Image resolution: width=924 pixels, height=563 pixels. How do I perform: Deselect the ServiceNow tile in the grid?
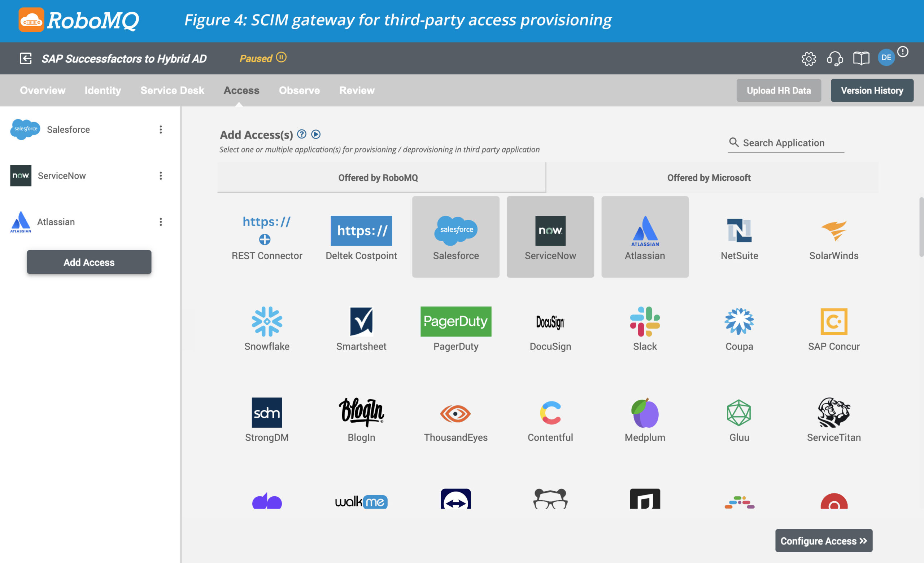[x=550, y=237]
